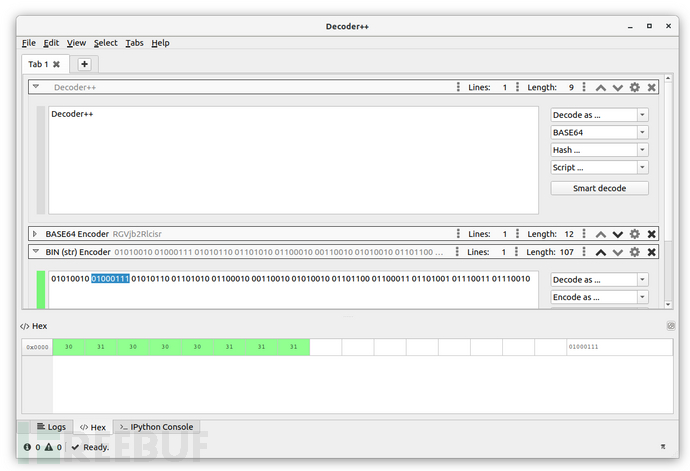Image resolution: width=690 pixels, height=471 pixels.
Task: Click RGVjb2Rlcisr preview in BASE64 header
Action: 137,234
